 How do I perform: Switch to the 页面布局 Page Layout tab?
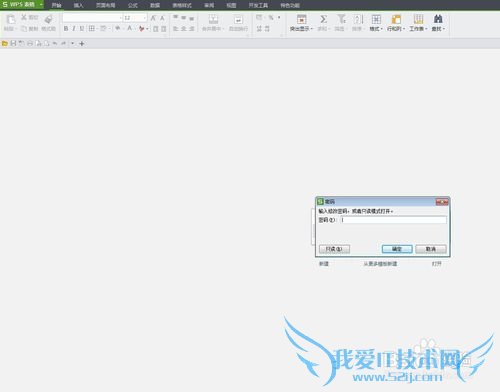pos(106,5)
